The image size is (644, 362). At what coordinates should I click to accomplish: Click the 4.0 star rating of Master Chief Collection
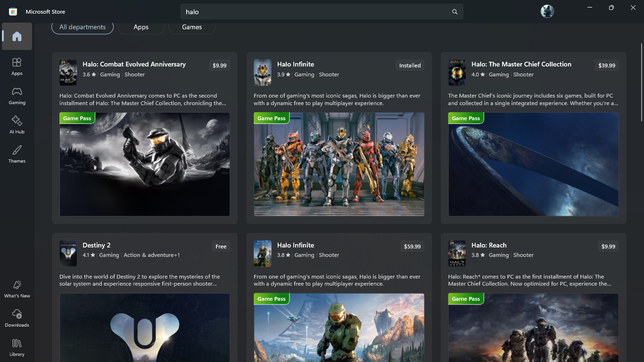(478, 74)
